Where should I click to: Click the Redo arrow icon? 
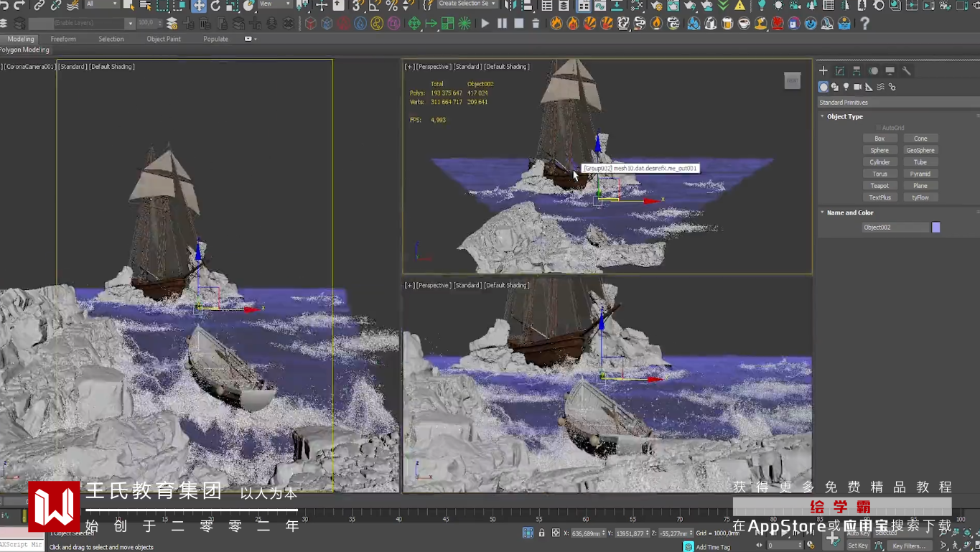pyautogui.click(x=19, y=6)
